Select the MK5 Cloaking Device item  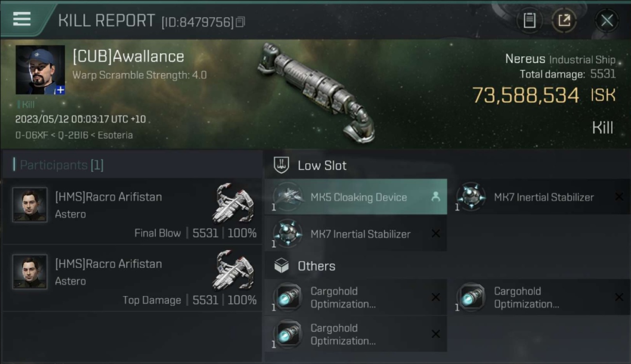point(356,197)
